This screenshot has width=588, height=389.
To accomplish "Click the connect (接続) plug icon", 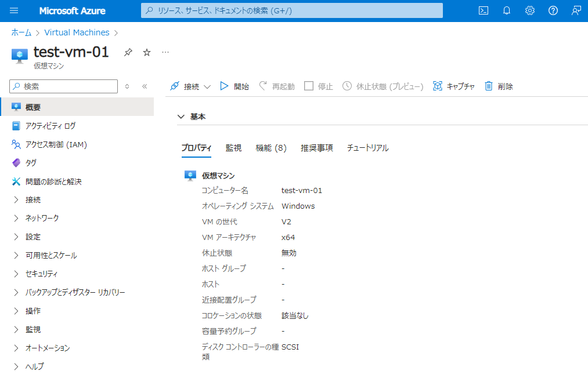I will pyautogui.click(x=175, y=86).
